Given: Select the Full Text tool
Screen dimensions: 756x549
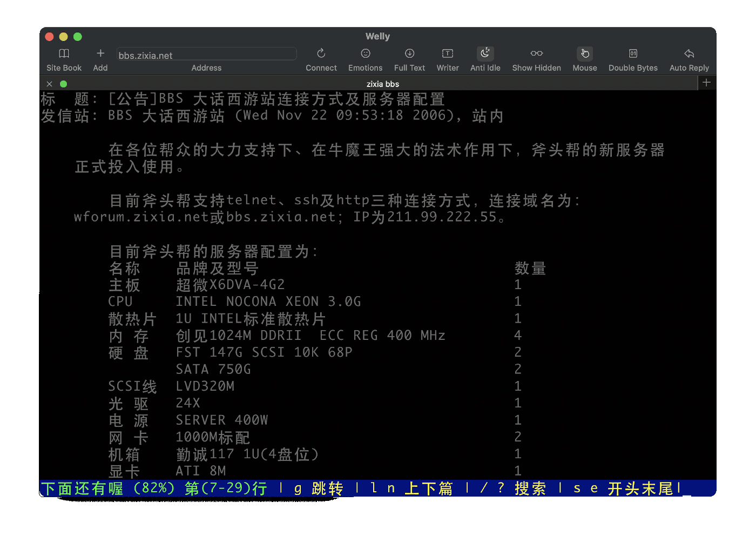Looking at the screenshot, I should [x=409, y=58].
